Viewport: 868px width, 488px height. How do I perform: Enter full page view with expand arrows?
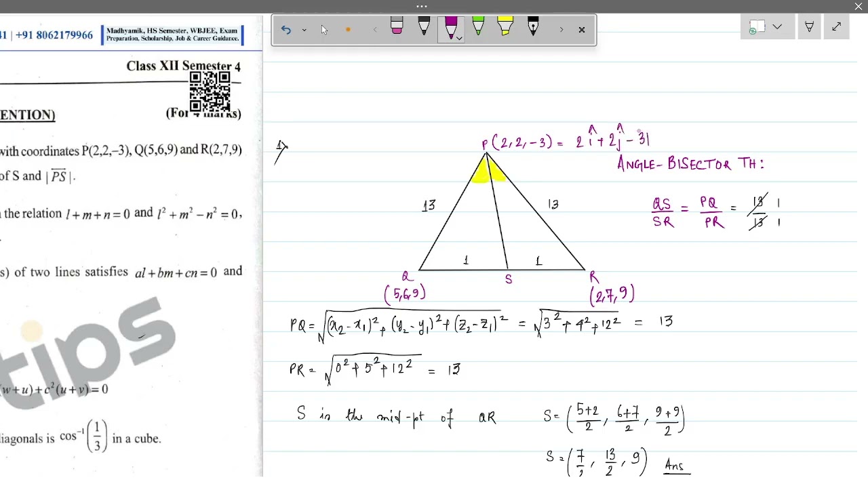tap(836, 27)
